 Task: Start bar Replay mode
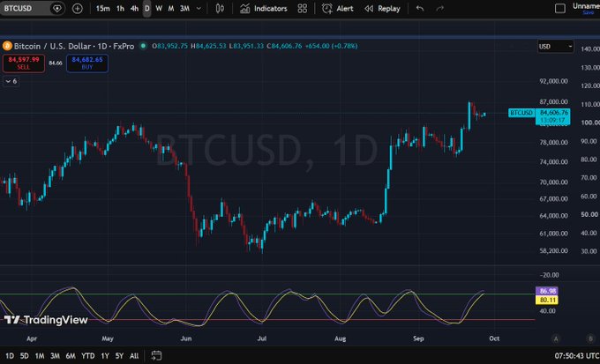click(x=382, y=9)
